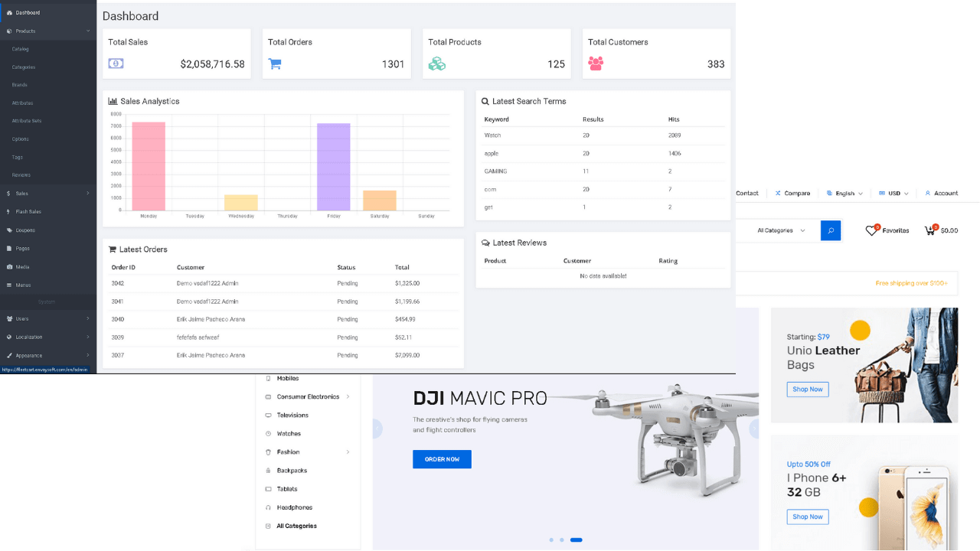Viewport: 980px width, 551px height.
Task: Click the Wednesday bar in sales chart
Action: (x=241, y=203)
